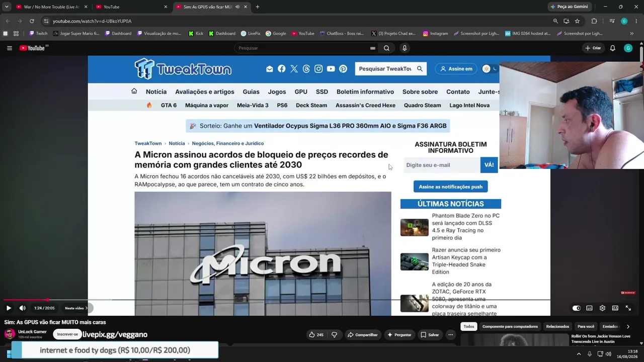The height and width of the screenshot is (362, 644).
Task: Open the Twitch bookmark
Action: (38, 34)
